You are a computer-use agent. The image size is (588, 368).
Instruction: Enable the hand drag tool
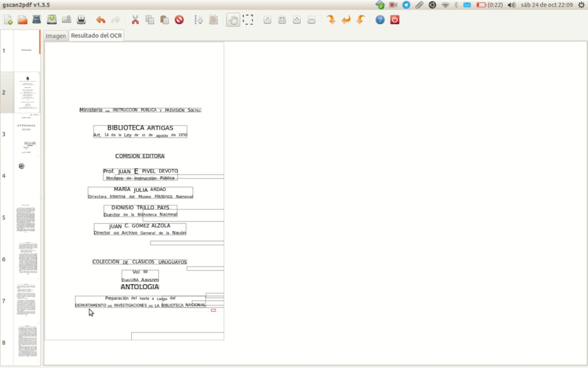(x=233, y=20)
